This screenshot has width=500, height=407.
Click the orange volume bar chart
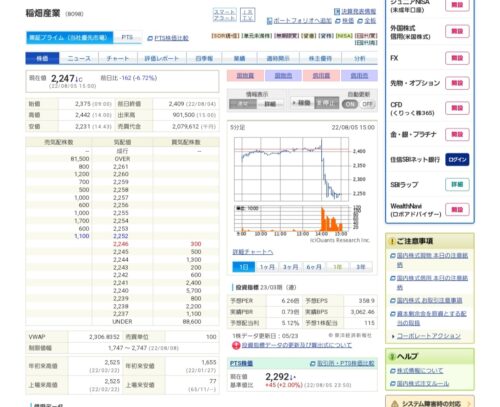[292, 218]
